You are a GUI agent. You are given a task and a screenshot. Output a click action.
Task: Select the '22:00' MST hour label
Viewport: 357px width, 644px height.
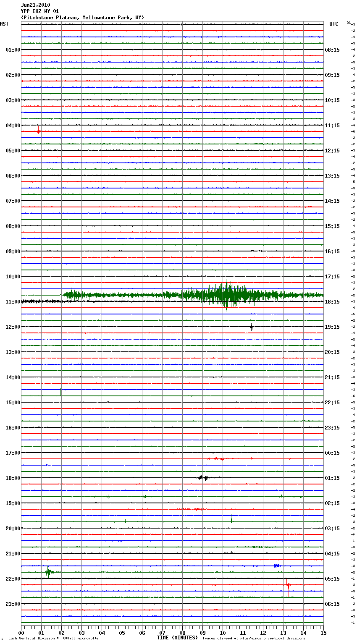click(x=13, y=579)
